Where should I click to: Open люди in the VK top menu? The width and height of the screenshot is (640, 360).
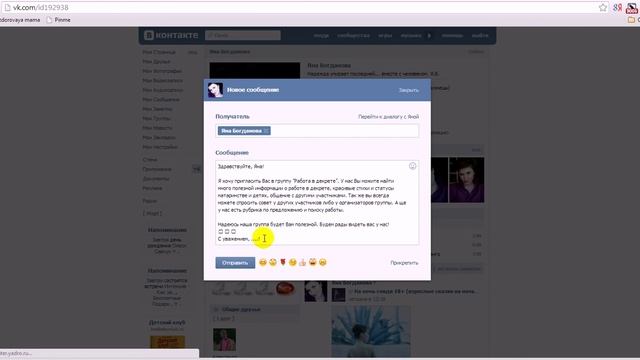click(x=321, y=36)
